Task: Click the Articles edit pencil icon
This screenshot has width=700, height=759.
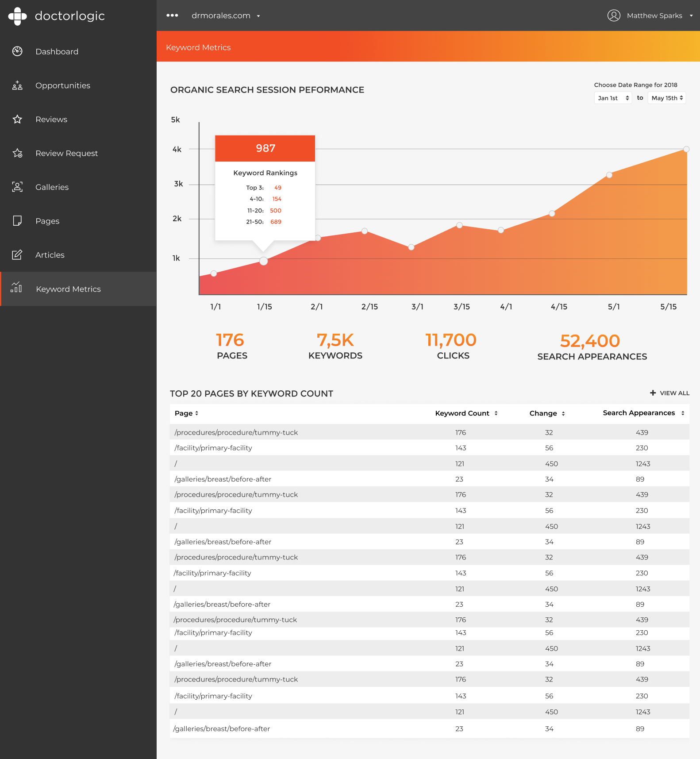Action: [17, 255]
